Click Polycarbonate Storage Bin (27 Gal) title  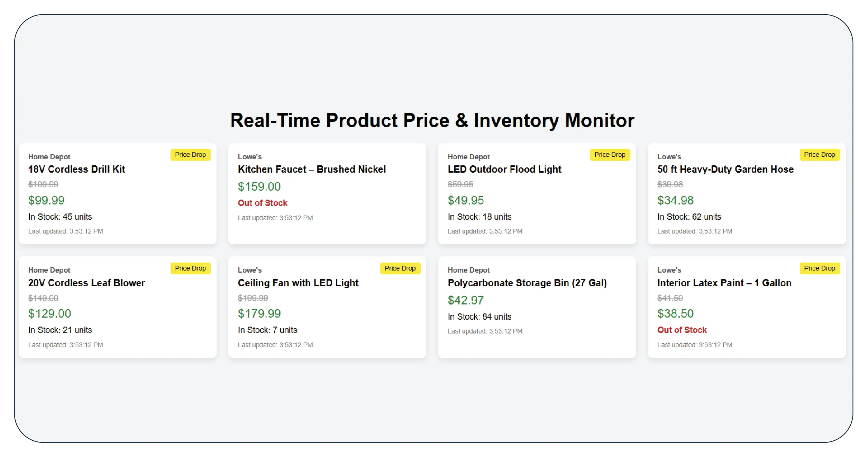(x=527, y=283)
